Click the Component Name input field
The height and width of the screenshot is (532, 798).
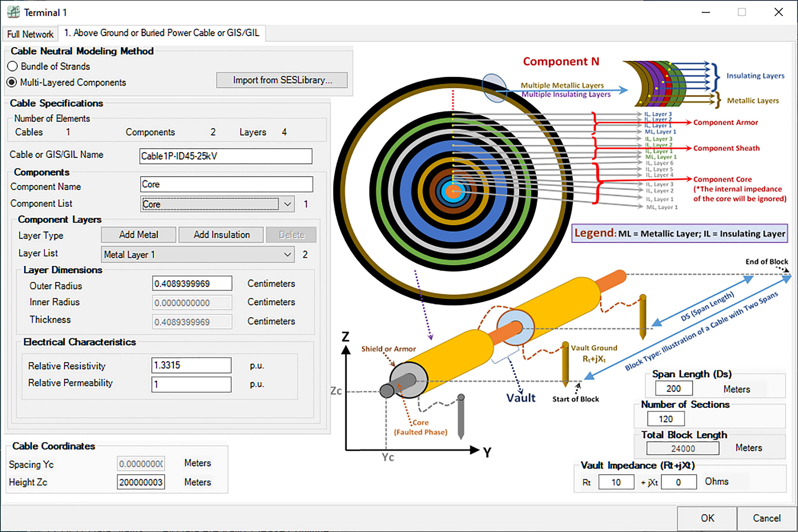(226, 184)
